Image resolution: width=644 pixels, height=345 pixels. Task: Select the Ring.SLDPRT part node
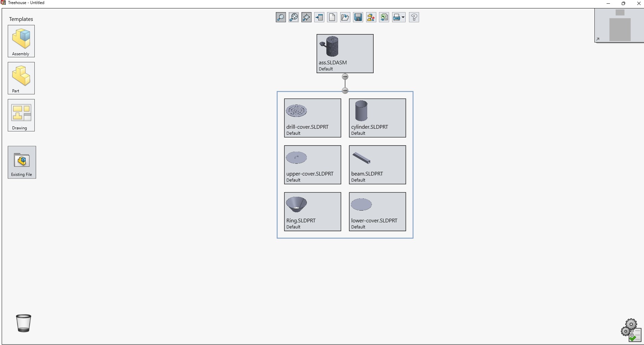click(x=313, y=212)
